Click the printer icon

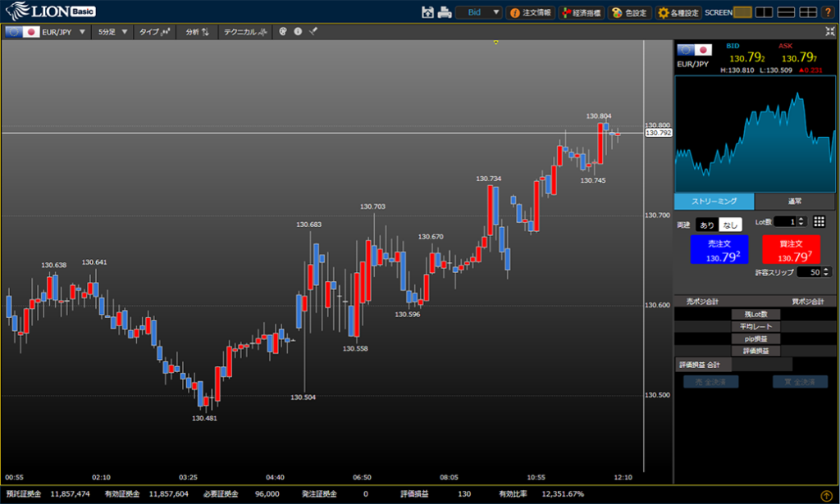click(444, 12)
